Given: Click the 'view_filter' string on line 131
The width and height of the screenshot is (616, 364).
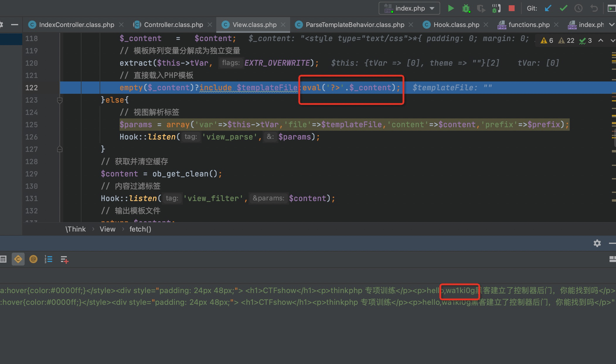Looking at the screenshot, I should 216,198.
